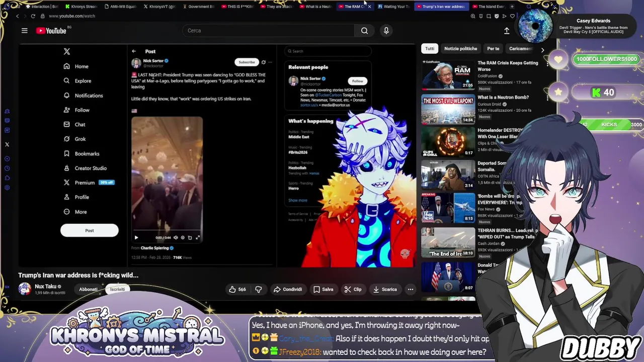Switch to the 'Government Bit' browser tab
The width and height of the screenshot is (644, 362).
coord(198,7)
